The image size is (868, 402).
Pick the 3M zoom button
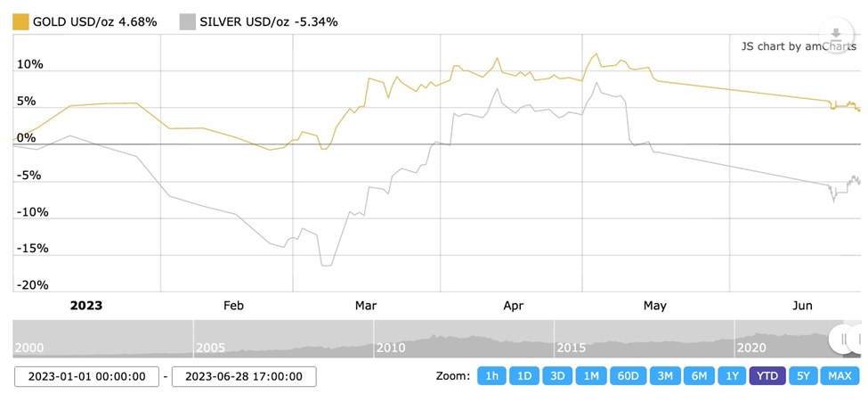[x=665, y=376]
